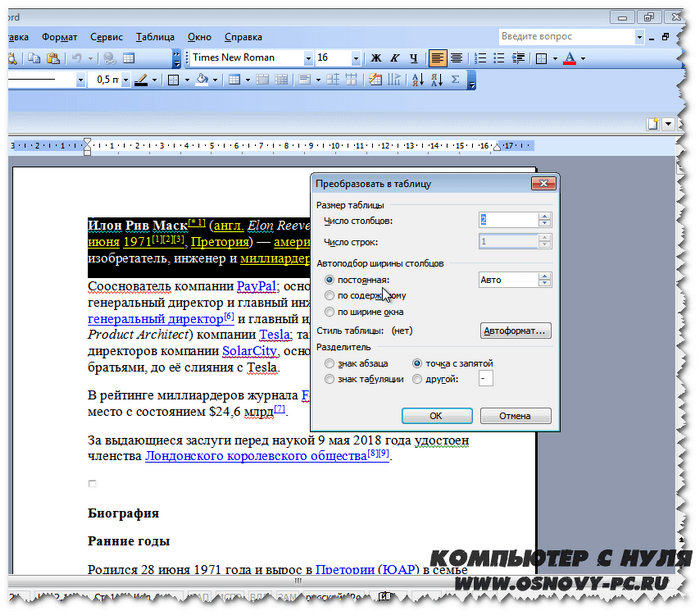700x616 pixels.
Task: Click the Sort Descending Я-А icon
Action: (437, 80)
